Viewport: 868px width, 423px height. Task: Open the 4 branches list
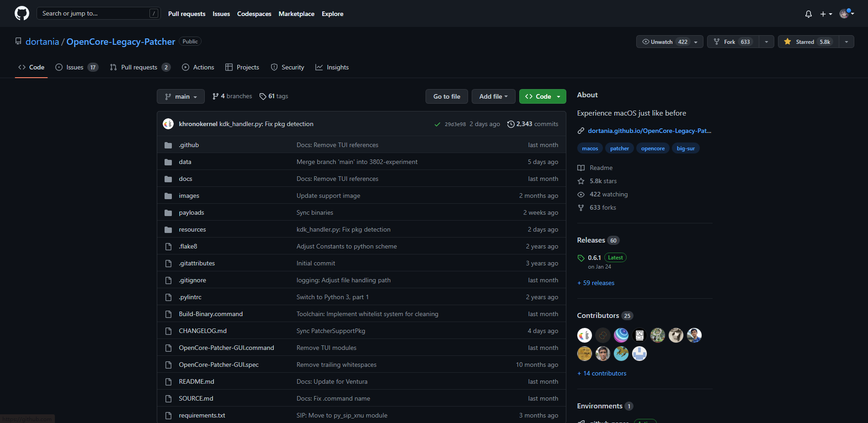click(232, 96)
